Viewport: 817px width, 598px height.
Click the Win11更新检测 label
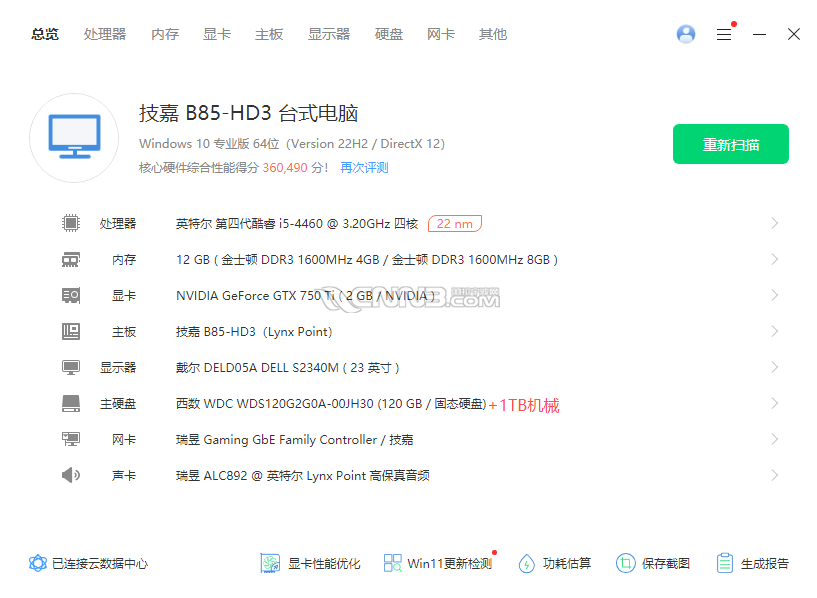coord(450,564)
